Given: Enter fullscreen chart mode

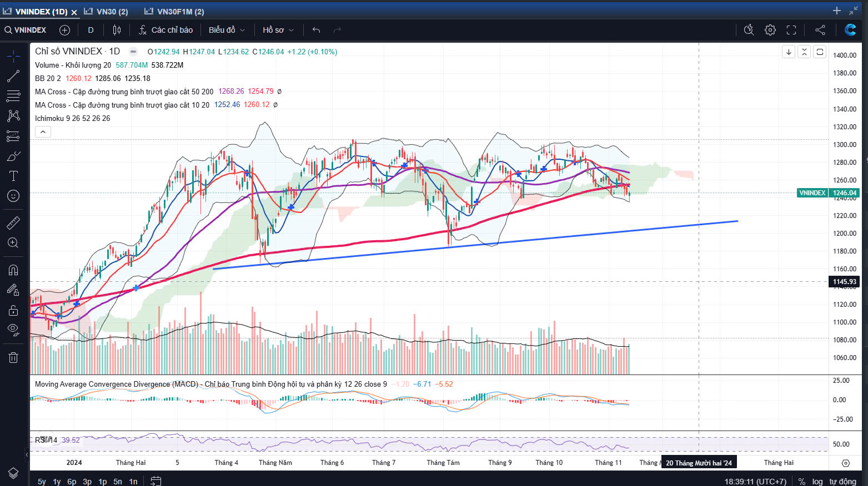Looking at the screenshot, I should click(791, 30).
